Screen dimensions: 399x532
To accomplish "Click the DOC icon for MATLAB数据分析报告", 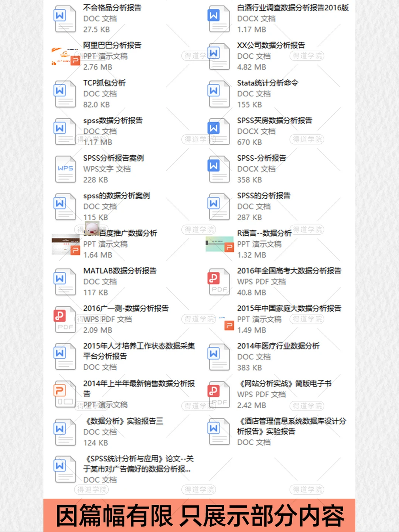I will [x=65, y=282].
